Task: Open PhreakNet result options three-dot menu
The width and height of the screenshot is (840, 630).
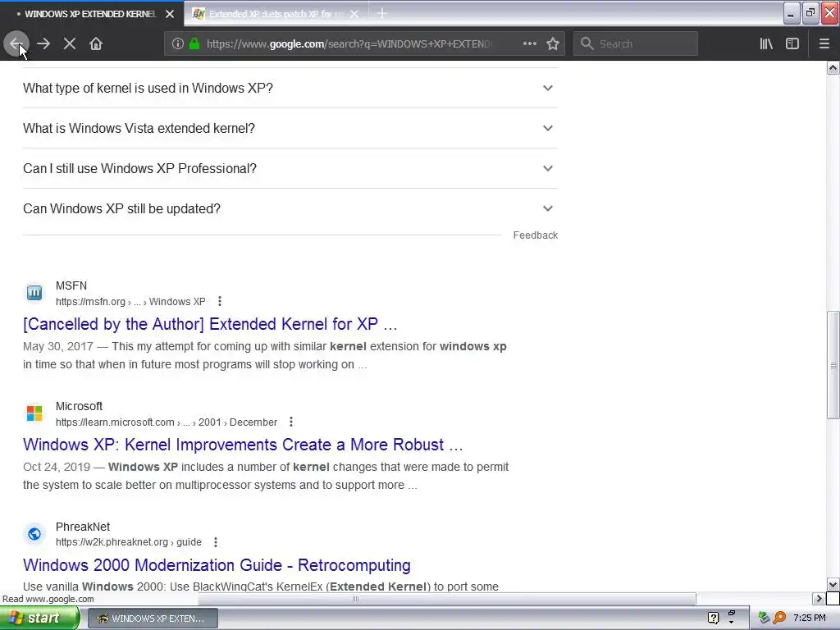Action: (x=216, y=542)
